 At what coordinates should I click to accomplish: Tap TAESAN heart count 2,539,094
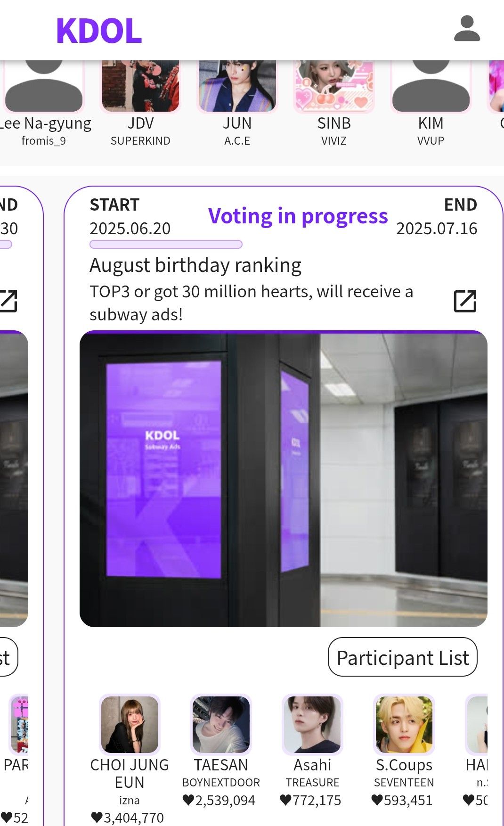(x=219, y=800)
